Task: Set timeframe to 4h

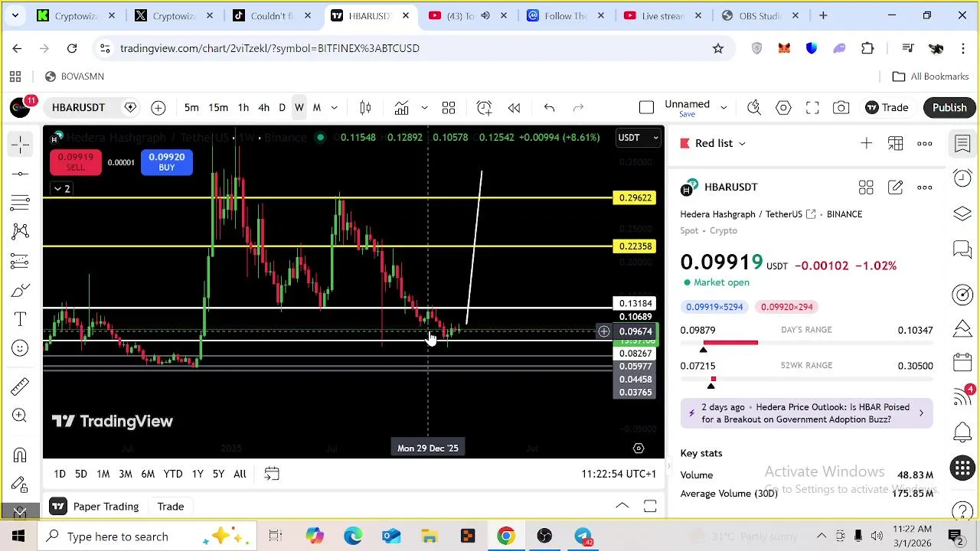Action: [263, 108]
